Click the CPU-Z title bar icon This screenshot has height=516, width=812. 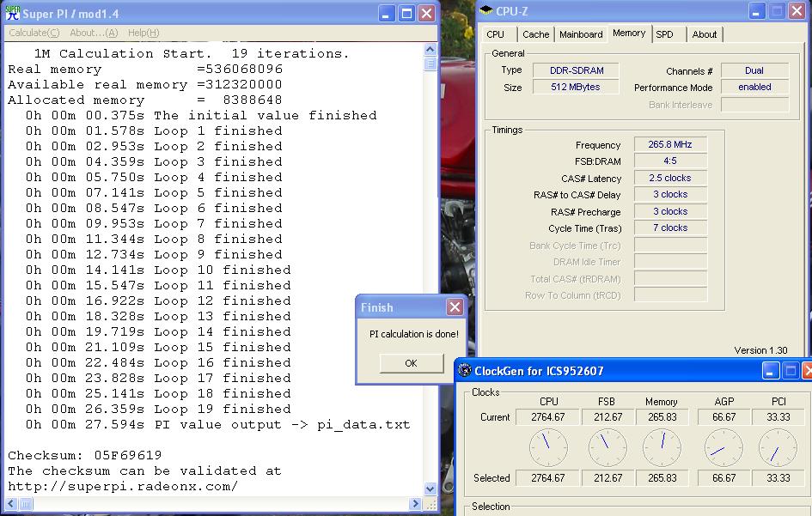click(485, 11)
